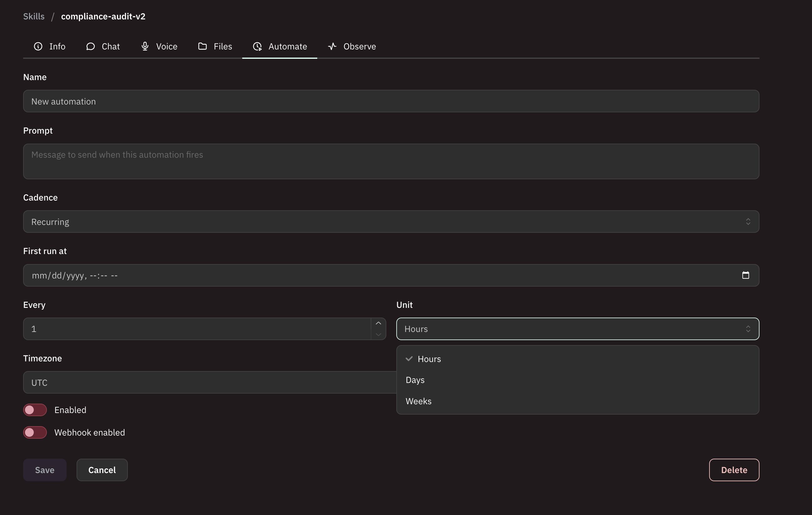
Task: Select Weeks in the Unit list
Action: pyautogui.click(x=419, y=401)
